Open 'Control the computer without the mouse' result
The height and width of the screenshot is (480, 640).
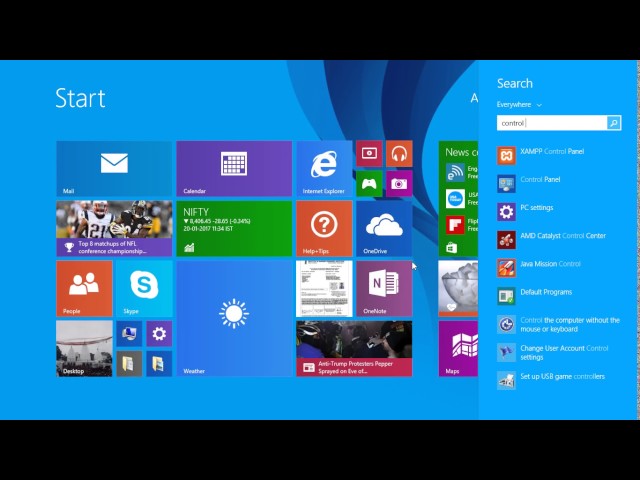coord(558,325)
